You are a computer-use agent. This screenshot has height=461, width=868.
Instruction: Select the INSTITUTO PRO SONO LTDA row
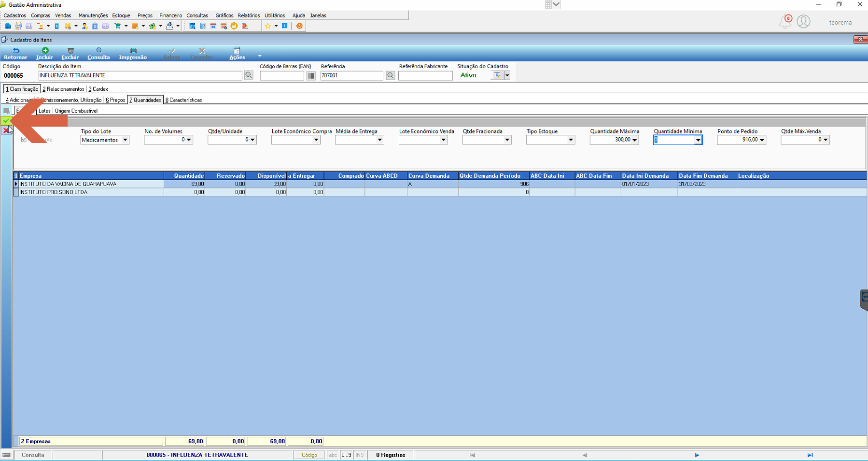tap(440, 192)
